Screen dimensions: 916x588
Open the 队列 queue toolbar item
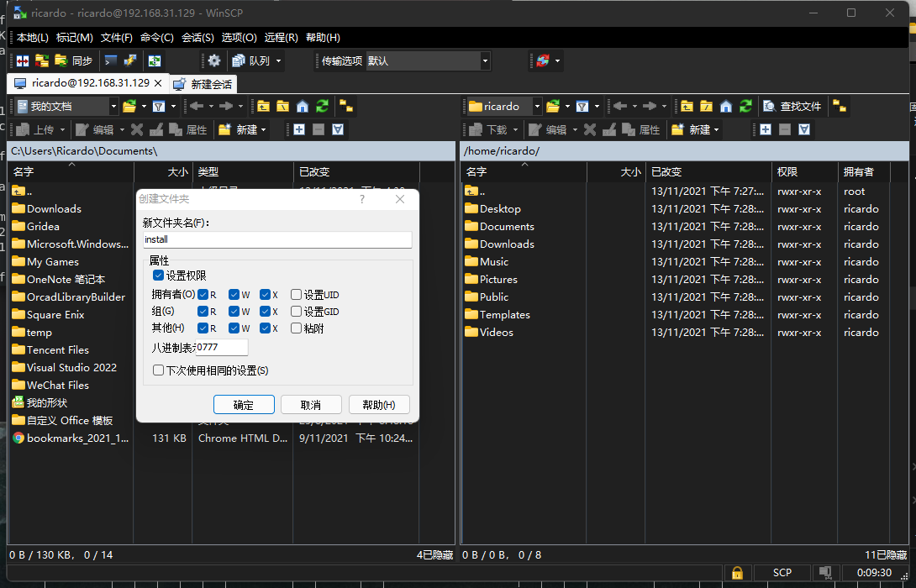pos(255,60)
